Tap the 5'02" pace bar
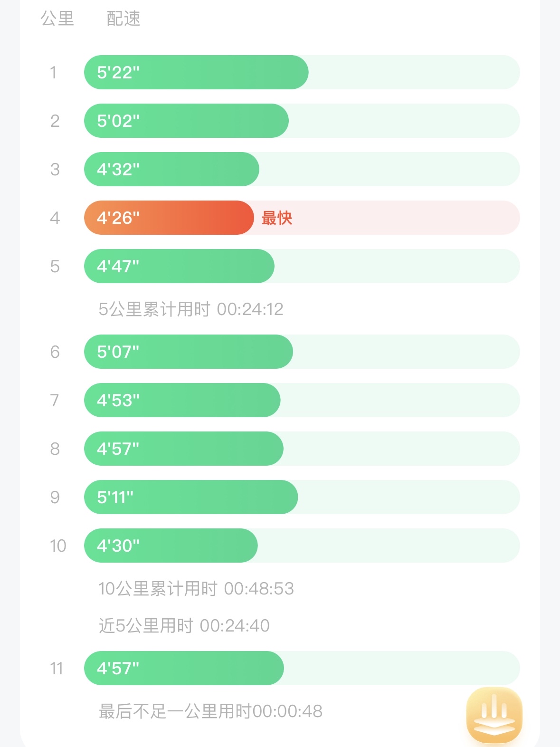The width and height of the screenshot is (560, 747). [x=186, y=121]
